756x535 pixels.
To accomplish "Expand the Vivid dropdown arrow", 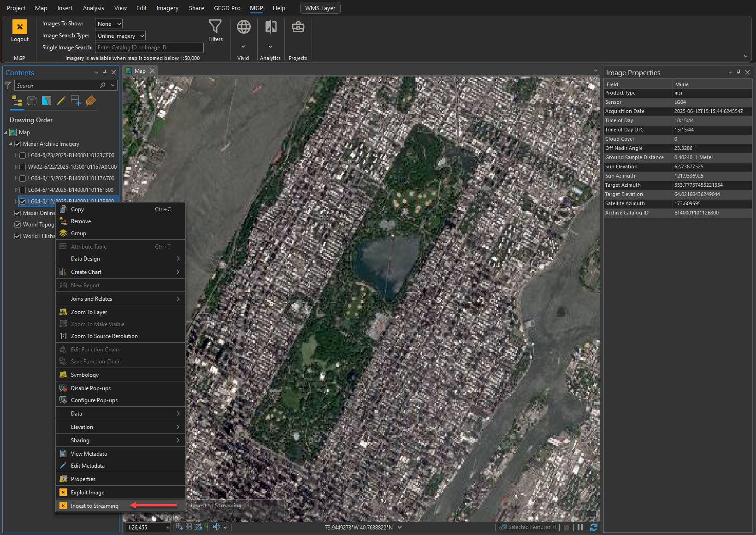I will click(243, 47).
